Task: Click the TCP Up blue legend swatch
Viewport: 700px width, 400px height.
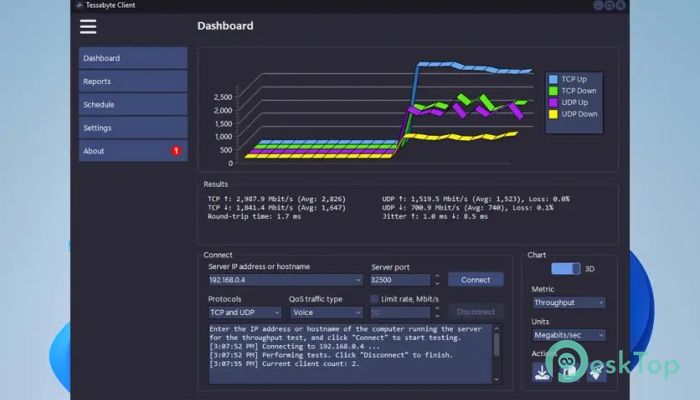Action: [x=553, y=77]
